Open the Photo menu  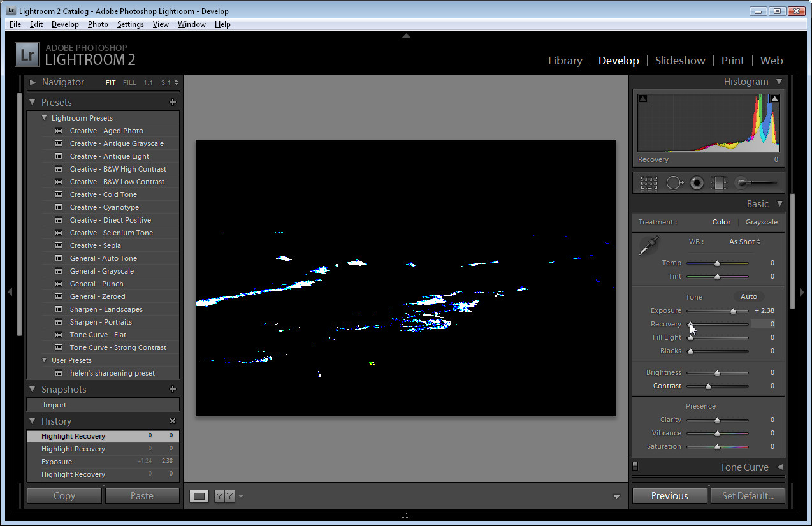pyautogui.click(x=98, y=24)
